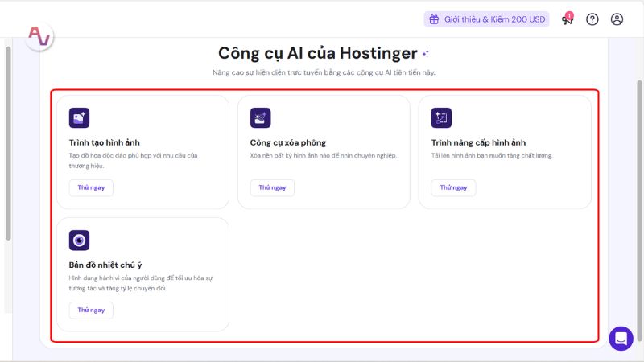Click the Công cụ xóa phông title
The width and height of the screenshot is (644, 362).
point(288,142)
